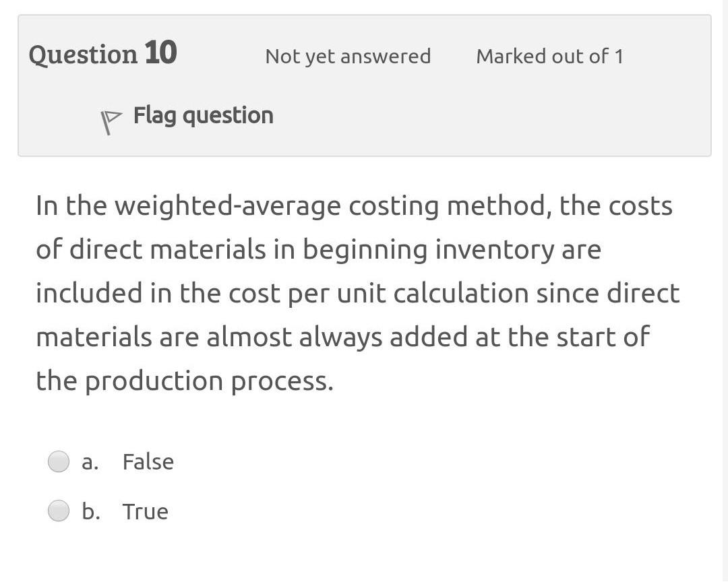Select radio button for answer b. True
Viewport: 728px width, 582px height.
click(59, 511)
